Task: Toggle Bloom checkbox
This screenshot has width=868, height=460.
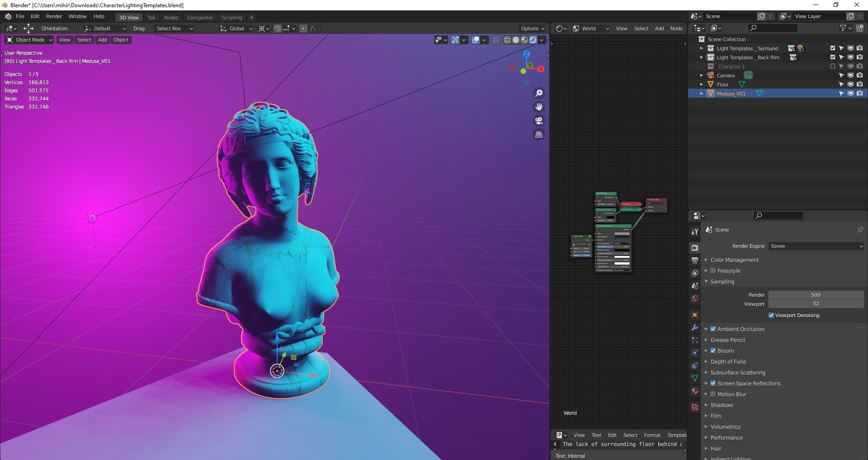Action: coord(713,351)
